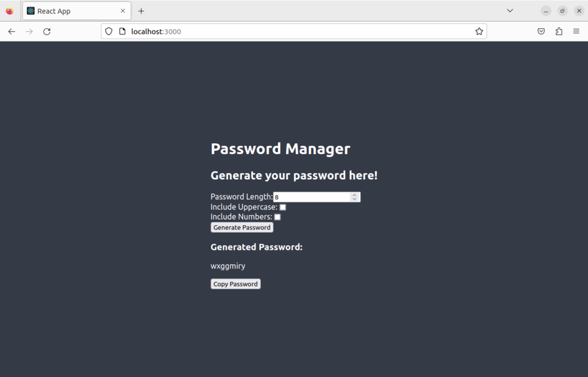Viewport: 588px width, 377px height.
Task: Reload the current page
Action: 47,32
